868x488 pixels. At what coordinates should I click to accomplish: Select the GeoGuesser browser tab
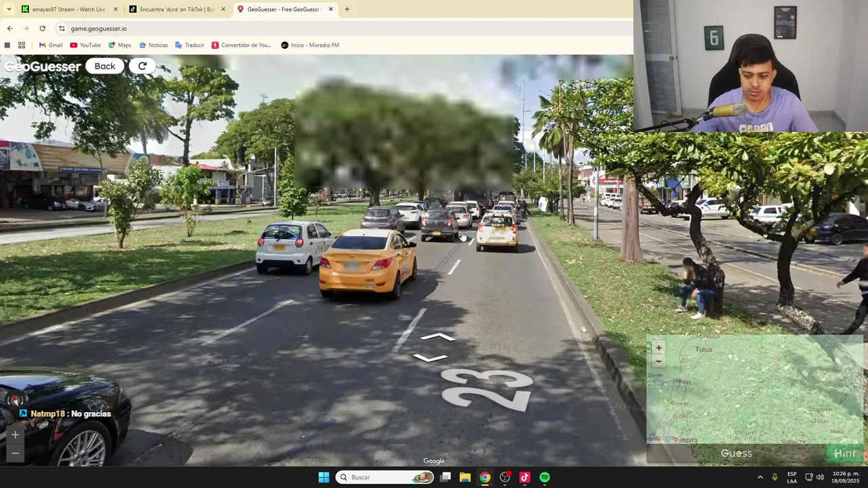(x=285, y=9)
